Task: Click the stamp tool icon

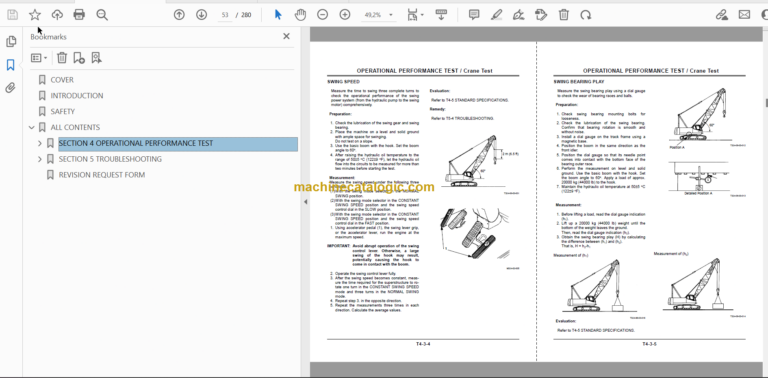Action: click(x=541, y=15)
